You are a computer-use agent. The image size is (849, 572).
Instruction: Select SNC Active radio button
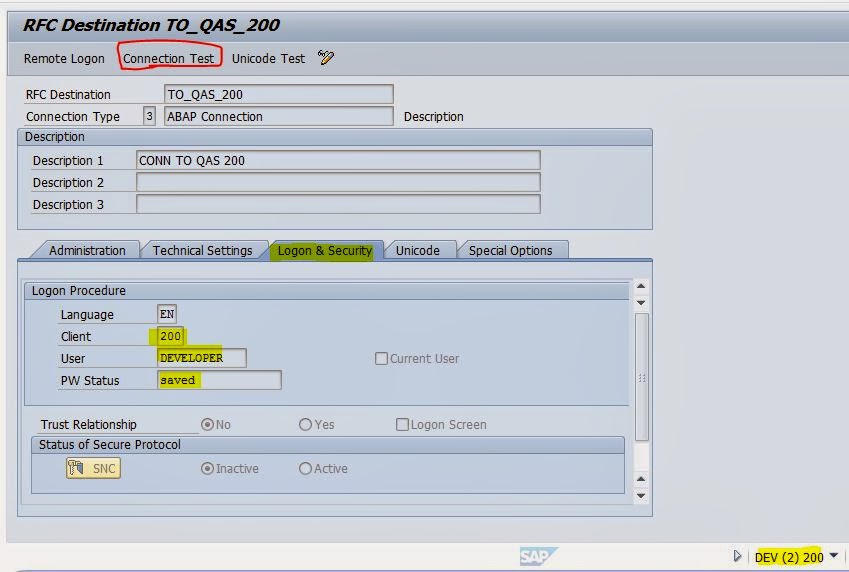[305, 468]
